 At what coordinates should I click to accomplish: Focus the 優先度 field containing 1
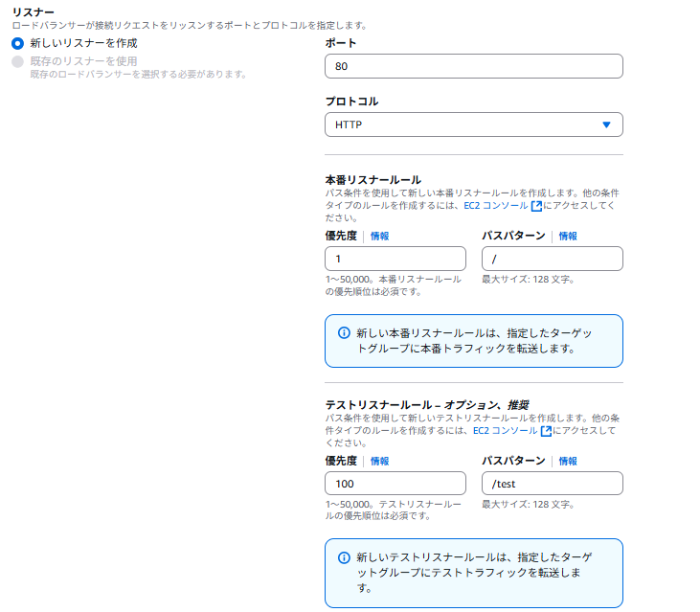[395, 259]
